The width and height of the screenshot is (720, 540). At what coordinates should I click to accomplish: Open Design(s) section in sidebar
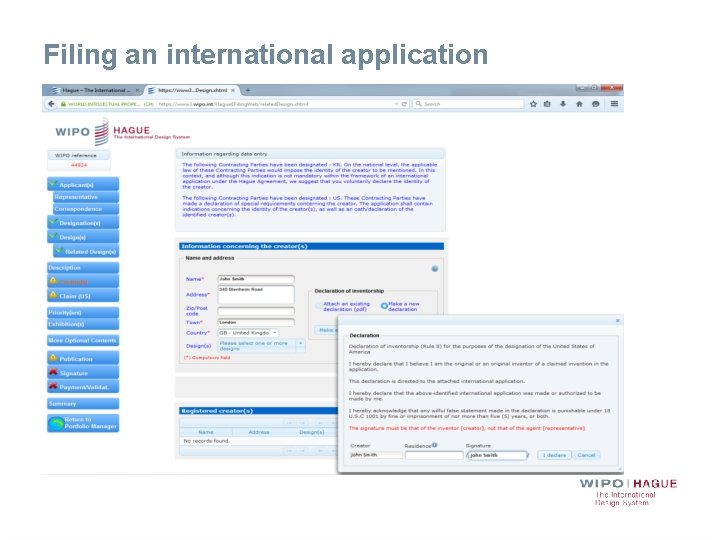[x=83, y=237]
